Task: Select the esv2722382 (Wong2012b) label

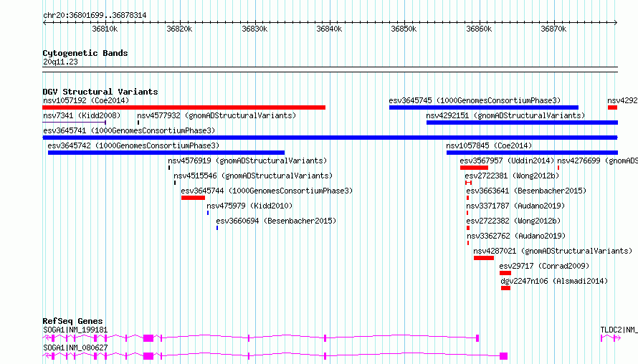Action: click(513, 221)
